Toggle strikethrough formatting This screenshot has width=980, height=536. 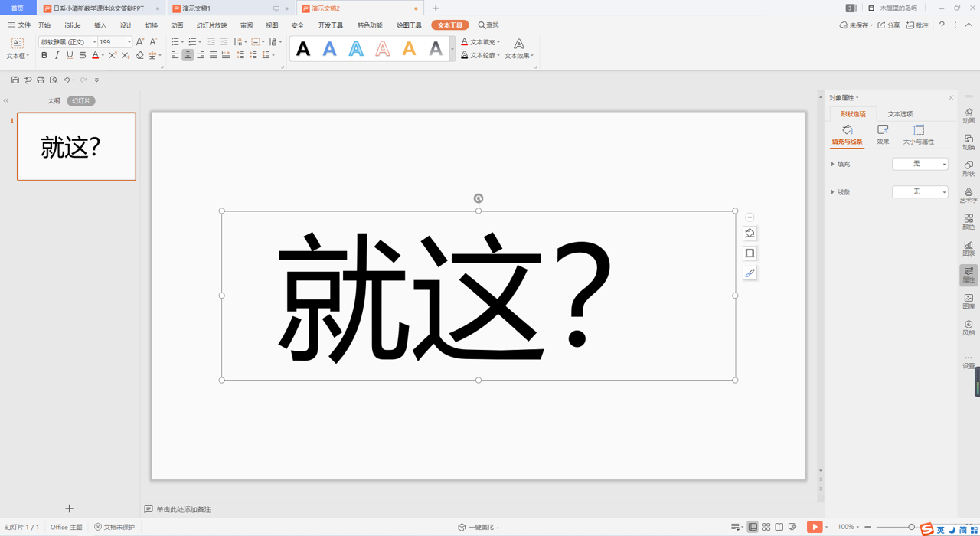82,55
